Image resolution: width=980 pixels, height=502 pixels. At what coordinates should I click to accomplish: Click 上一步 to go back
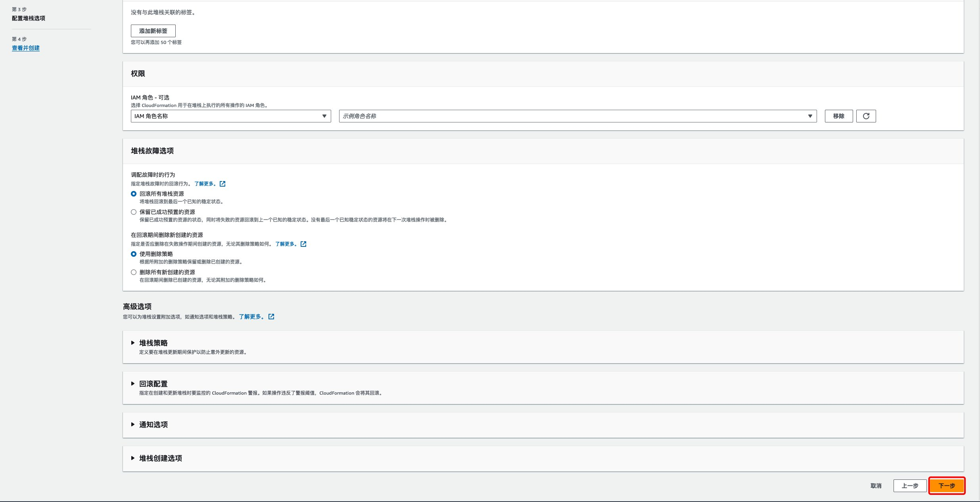tap(910, 486)
